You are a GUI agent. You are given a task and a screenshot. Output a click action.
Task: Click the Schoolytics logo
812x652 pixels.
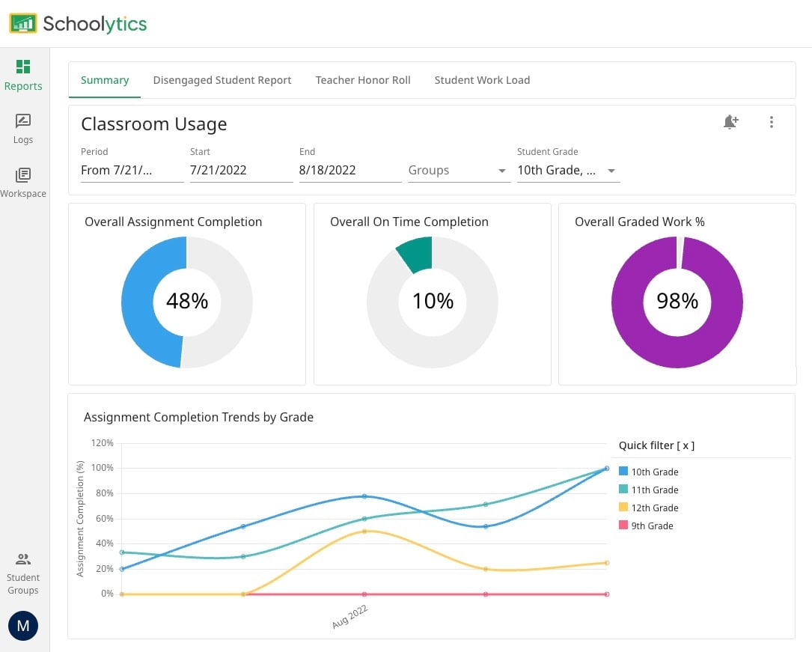point(78,24)
